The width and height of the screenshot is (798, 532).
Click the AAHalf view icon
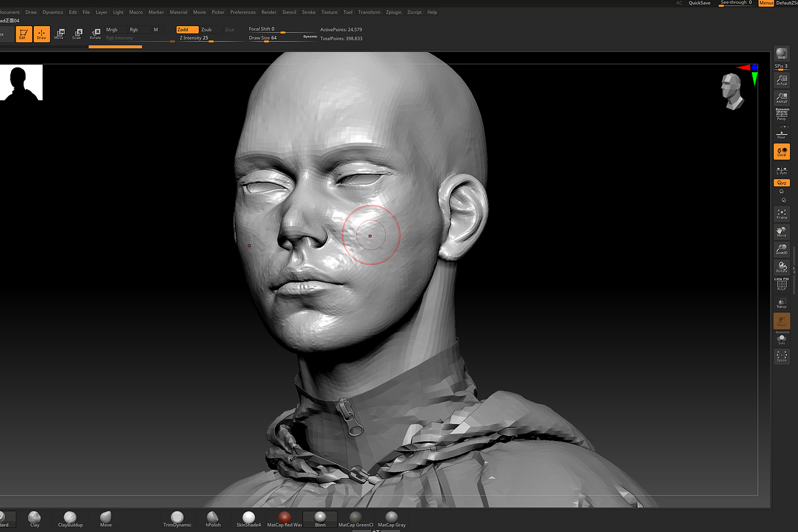tap(782, 98)
